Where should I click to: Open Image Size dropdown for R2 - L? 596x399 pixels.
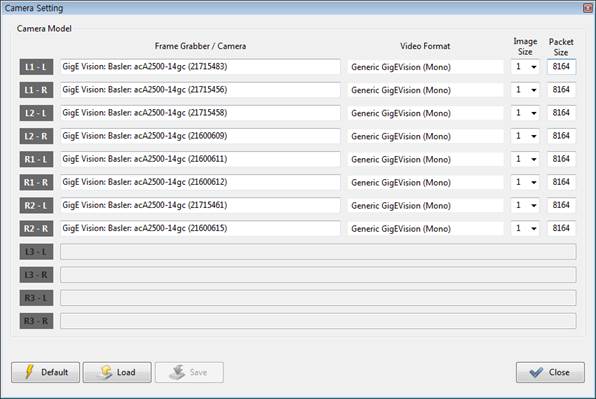point(525,206)
